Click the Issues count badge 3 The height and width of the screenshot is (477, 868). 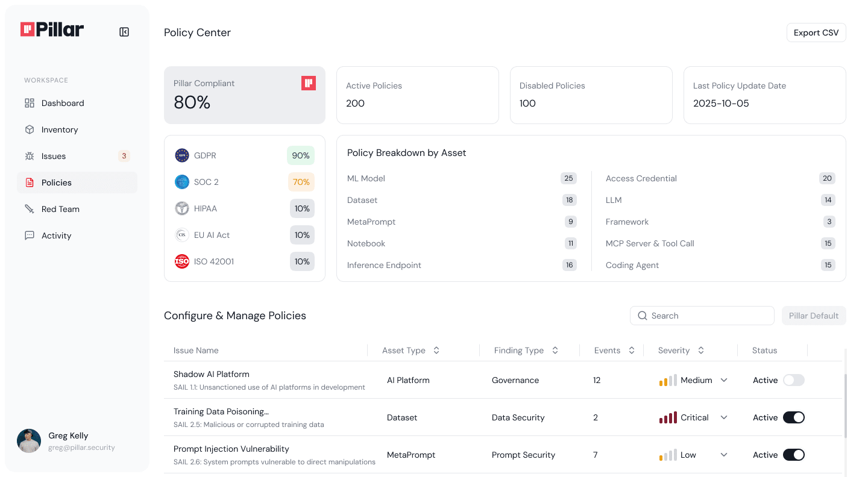tap(124, 156)
